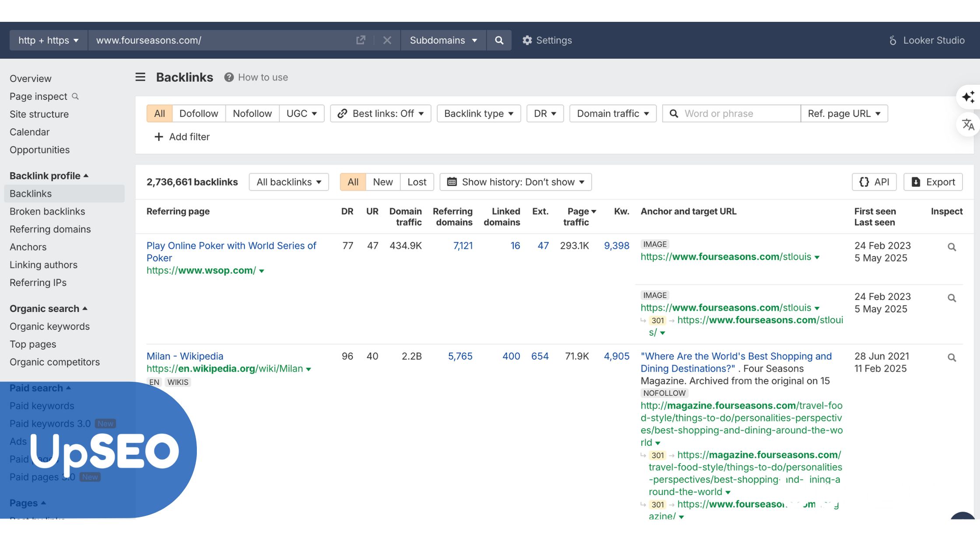980x551 pixels.
Task: Inspect the wsop.com first IMAGE backlink row
Action: [x=952, y=247]
